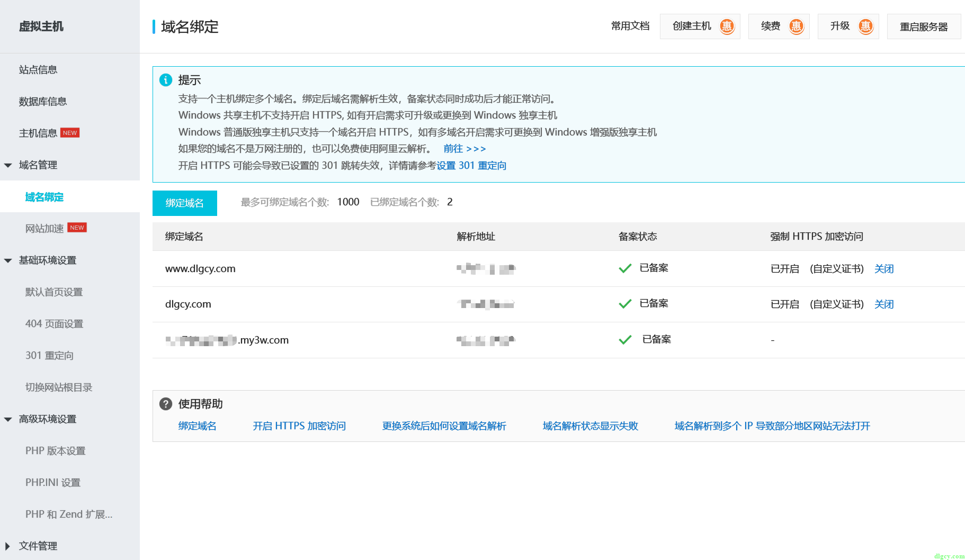Click the NEW badge next to 主机信息
Viewport: 965px width, 560px height.
(70, 133)
